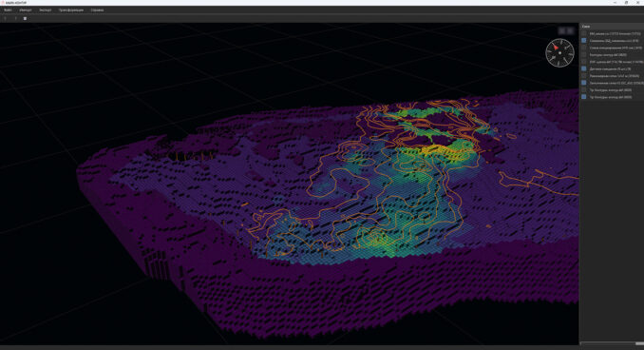
Task: Uncheck the eighth layer checkbox in Слои list
Action: [x=583, y=83]
